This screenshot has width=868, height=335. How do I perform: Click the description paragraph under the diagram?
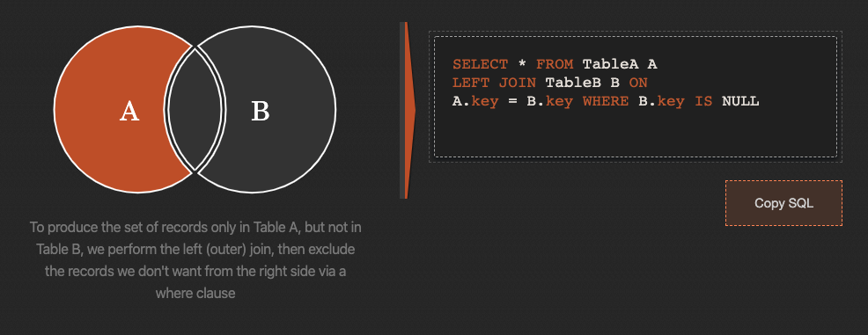195,259
